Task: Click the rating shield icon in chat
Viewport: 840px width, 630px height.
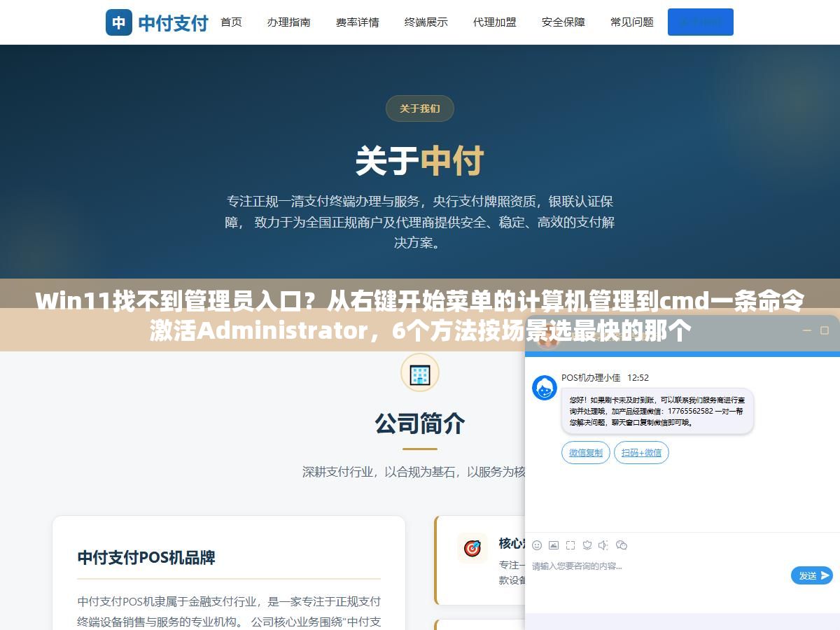Action: coord(587,545)
